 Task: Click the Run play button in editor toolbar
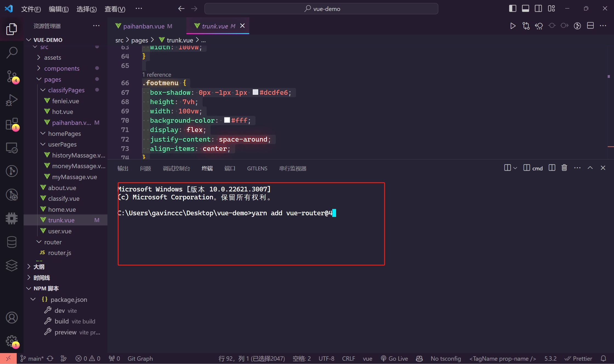click(x=513, y=26)
